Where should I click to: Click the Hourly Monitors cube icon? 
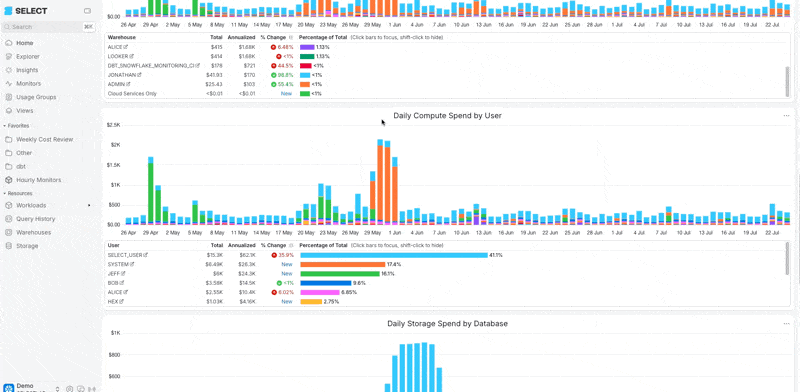(x=8, y=180)
